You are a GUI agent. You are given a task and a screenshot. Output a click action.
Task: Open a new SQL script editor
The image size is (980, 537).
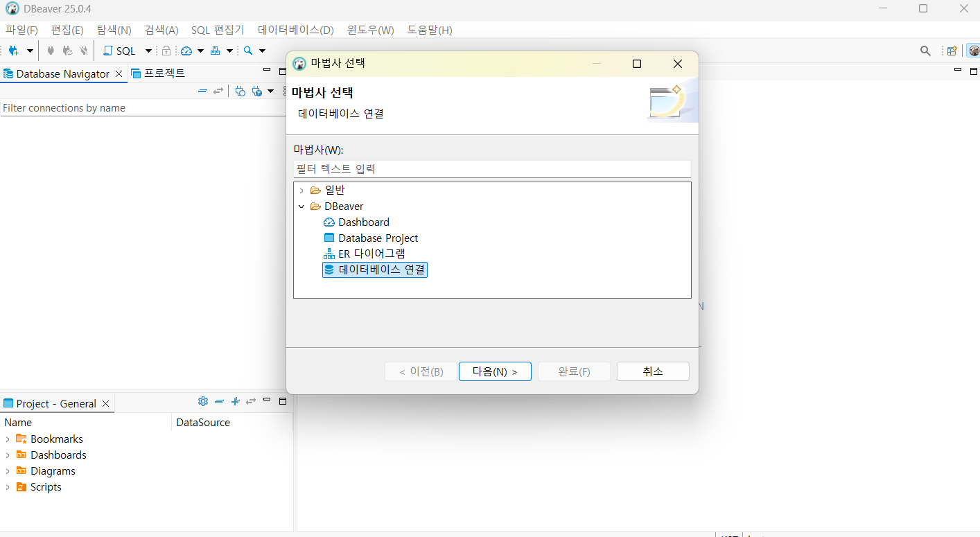tap(119, 51)
